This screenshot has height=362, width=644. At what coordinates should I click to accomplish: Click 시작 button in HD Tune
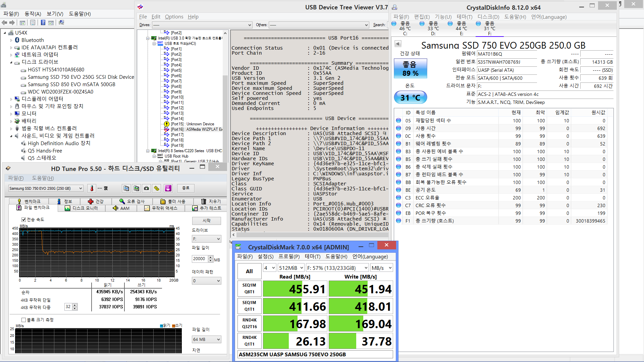[x=206, y=221]
